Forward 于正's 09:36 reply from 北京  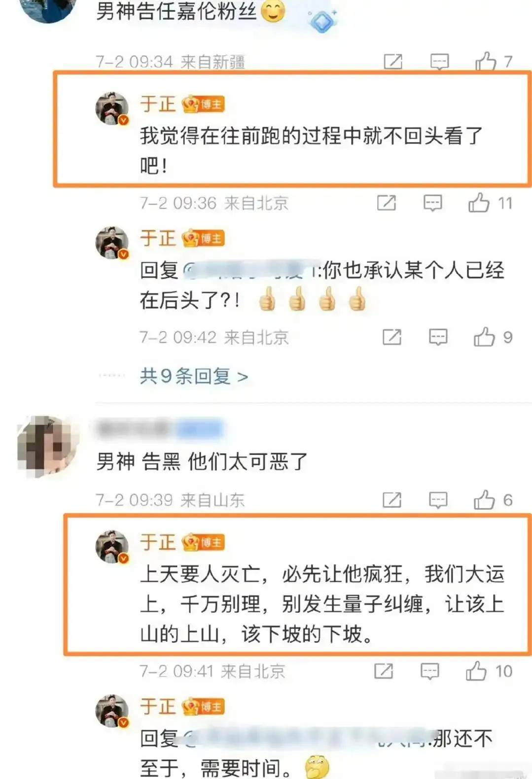[386, 203]
